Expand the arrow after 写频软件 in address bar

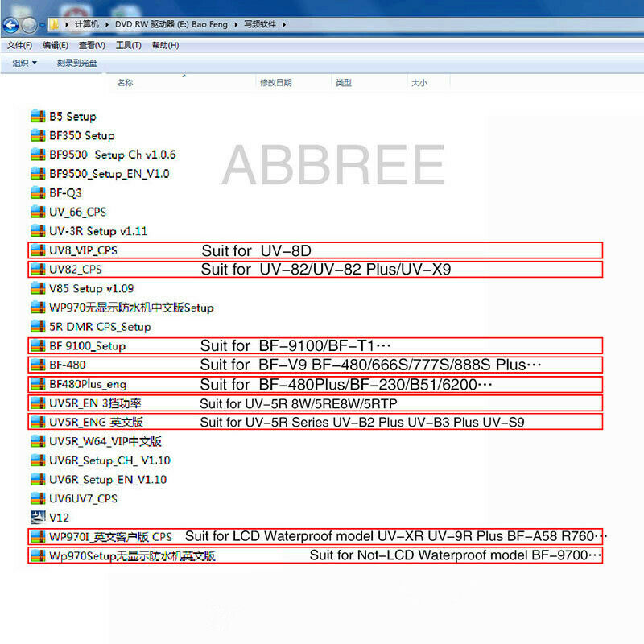click(283, 24)
